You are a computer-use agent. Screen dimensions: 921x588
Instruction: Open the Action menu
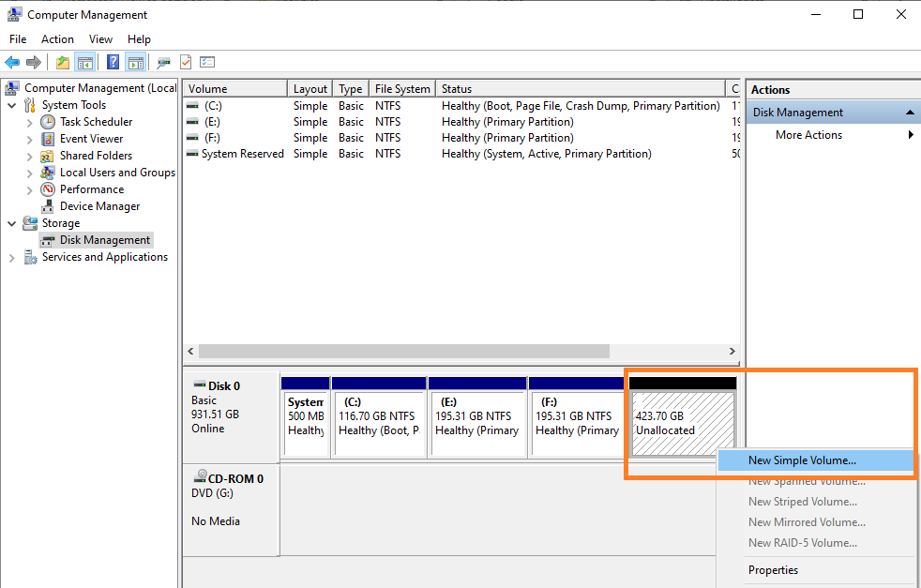pyautogui.click(x=57, y=38)
